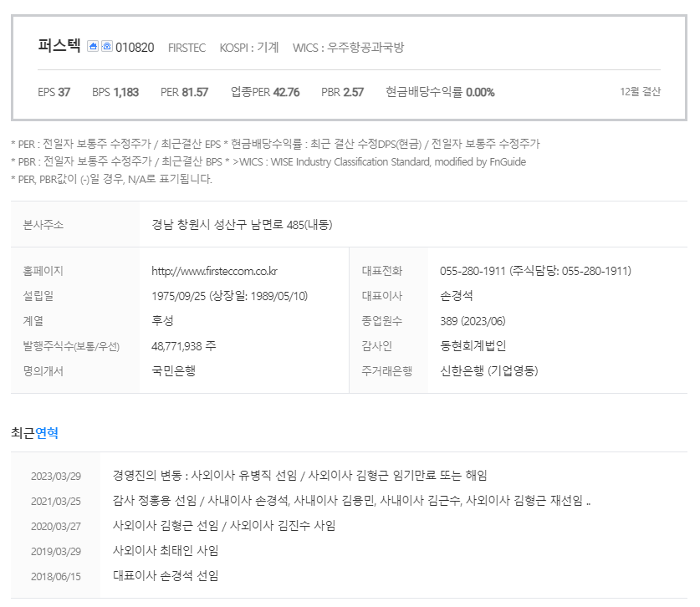Image resolution: width=700 pixels, height=607 pixels.
Task: Click the transfer agent 국민은행
Action: (x=174, y=371)
